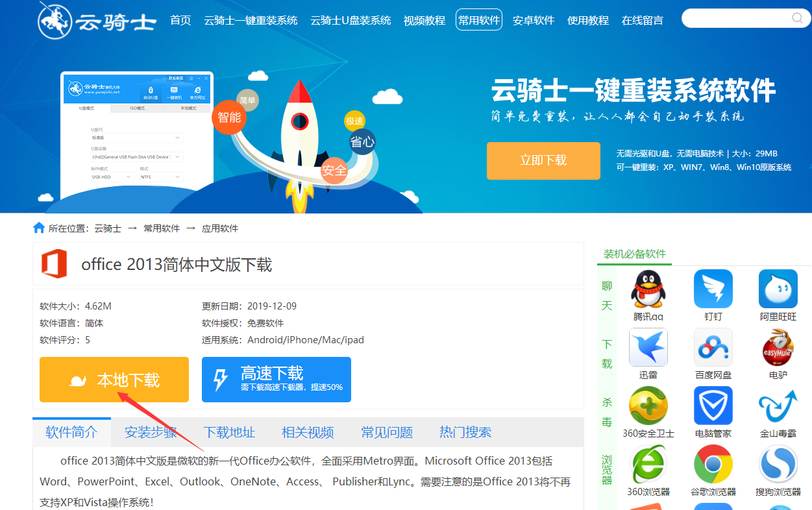Click 软件评分：5 text
812x510 pixels.
click(x=65, y=340)
